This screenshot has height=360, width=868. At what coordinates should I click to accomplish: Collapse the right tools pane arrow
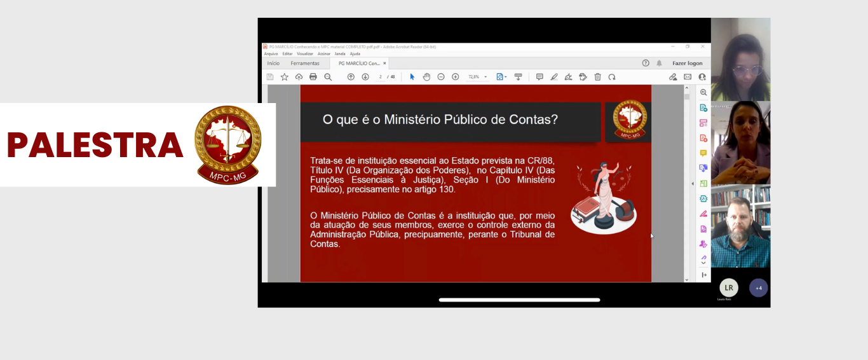coord(693,184)
